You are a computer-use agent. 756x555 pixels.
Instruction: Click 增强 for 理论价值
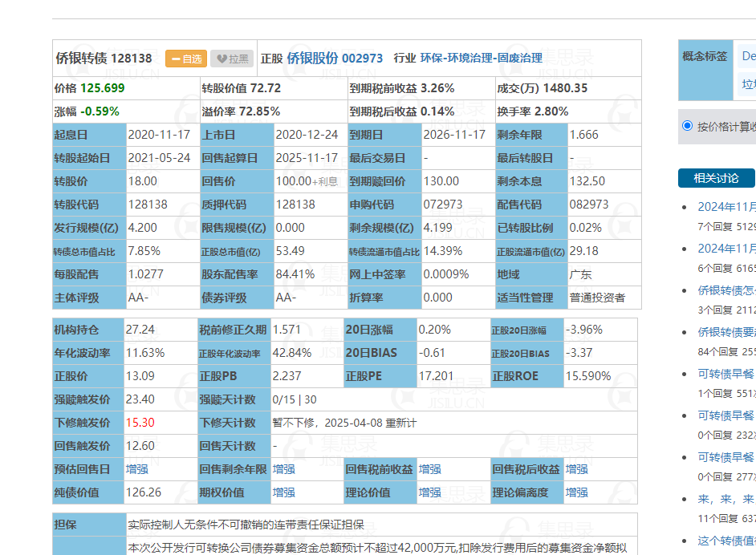430,492
